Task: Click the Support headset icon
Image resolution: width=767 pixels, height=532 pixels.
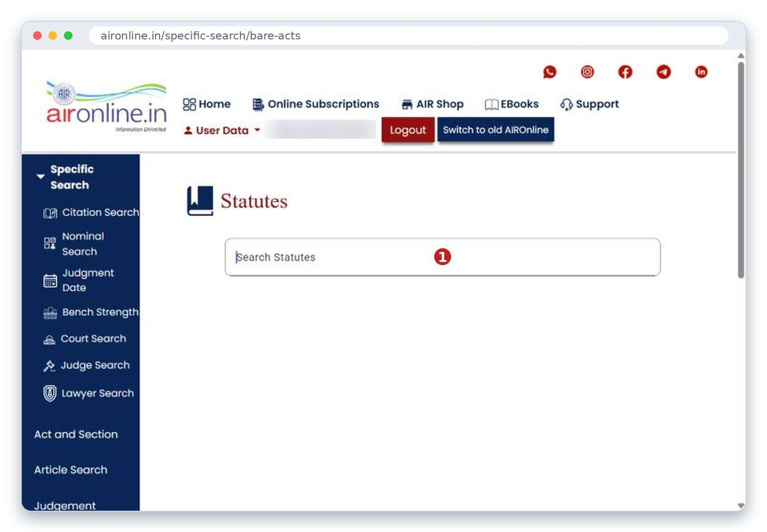Action: click(566, 105)
